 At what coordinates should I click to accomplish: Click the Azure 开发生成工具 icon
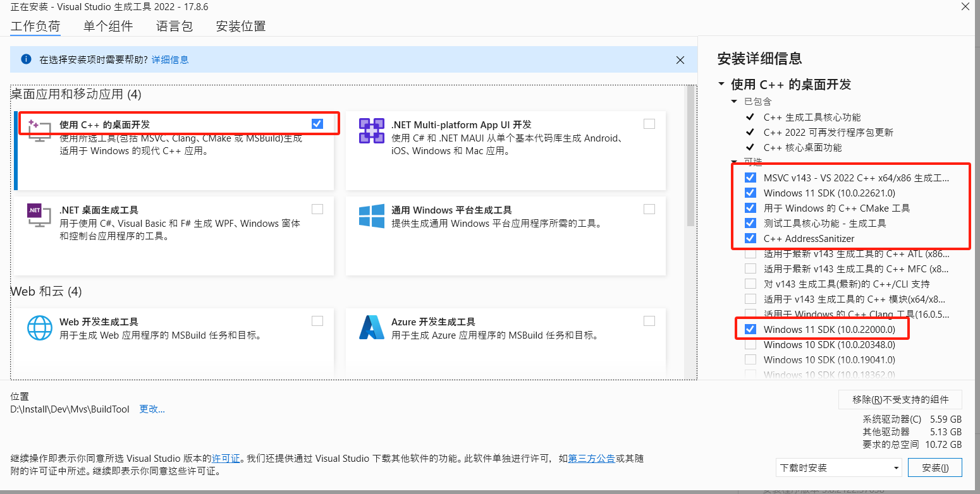[x=372, y=327]
